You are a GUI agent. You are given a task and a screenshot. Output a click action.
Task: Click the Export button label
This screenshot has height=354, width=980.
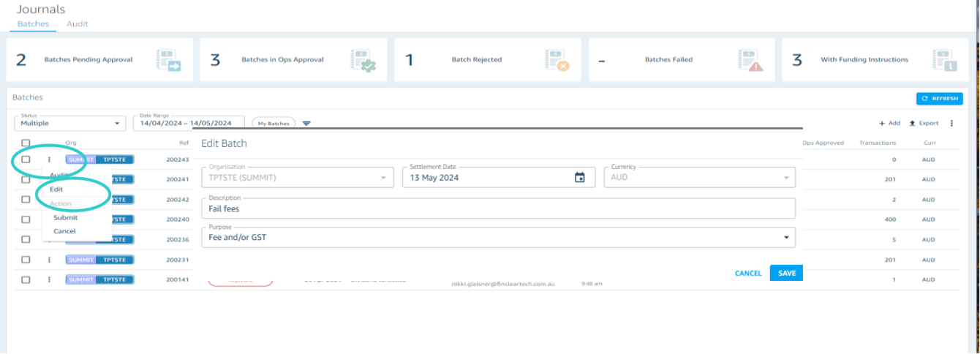[929, 124]
